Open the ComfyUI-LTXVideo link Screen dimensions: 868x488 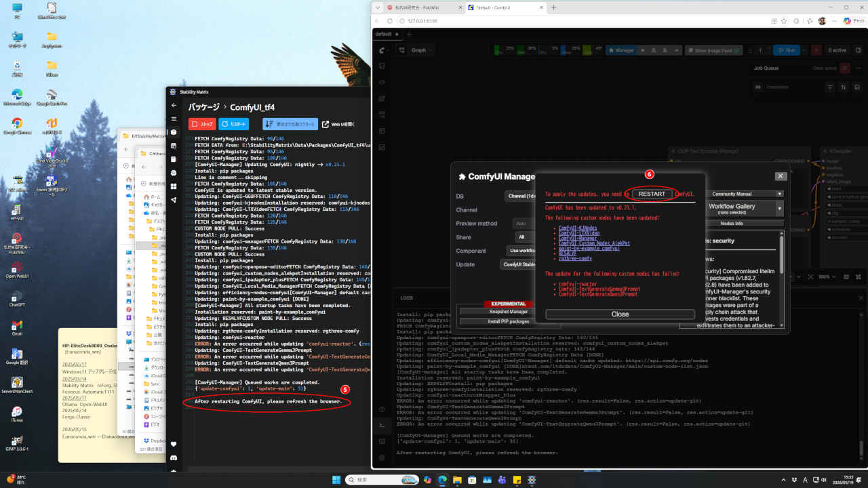(578, 233)
